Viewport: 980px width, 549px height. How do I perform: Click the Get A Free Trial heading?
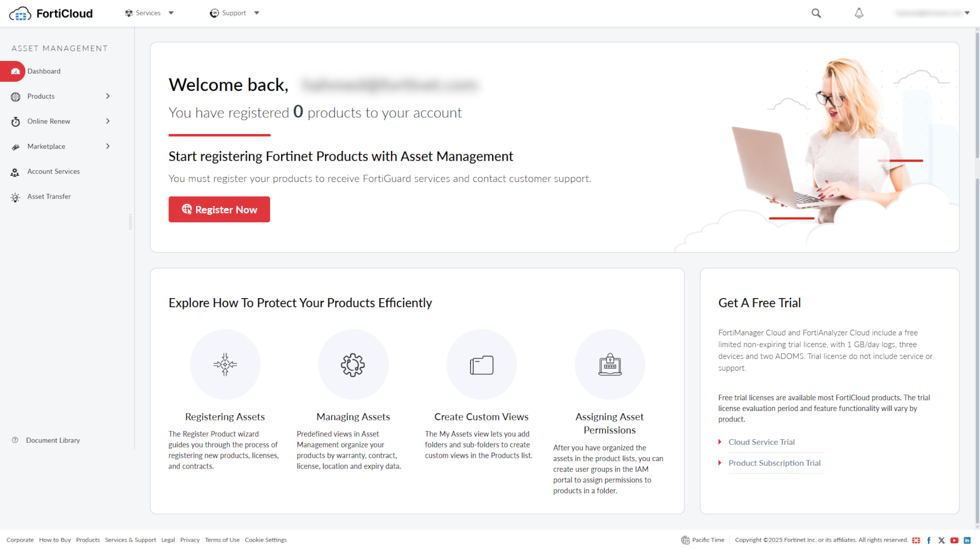[759, 303]
